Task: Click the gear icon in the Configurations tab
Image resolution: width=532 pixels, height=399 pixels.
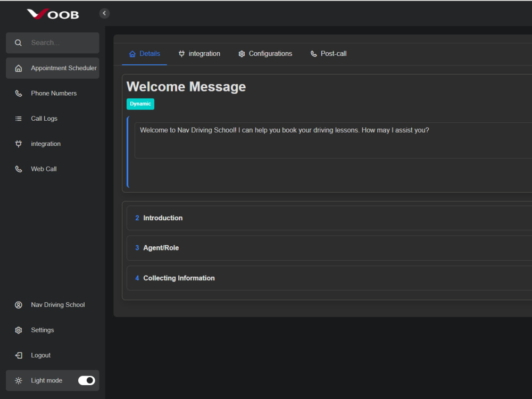Action: 242,54
